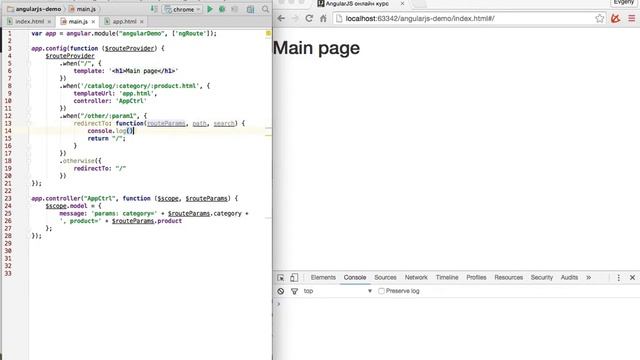Screen dimensions: 640x360
Task: Clear the console with the ban icon
Action: [x=281, y=291]
